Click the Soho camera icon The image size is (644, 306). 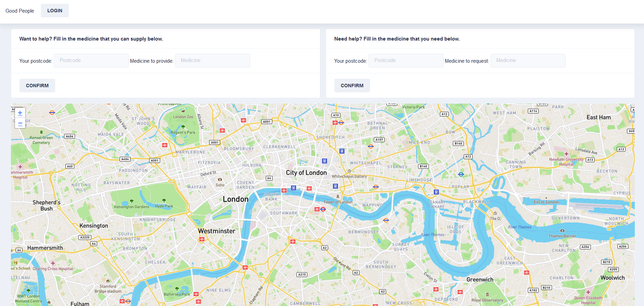(x=220, y=179)
